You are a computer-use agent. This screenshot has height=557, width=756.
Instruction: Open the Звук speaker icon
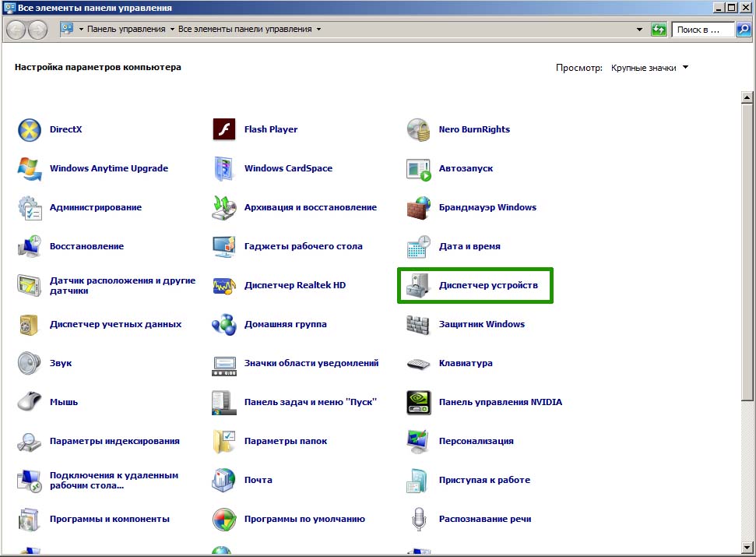(x=30, y=364)
